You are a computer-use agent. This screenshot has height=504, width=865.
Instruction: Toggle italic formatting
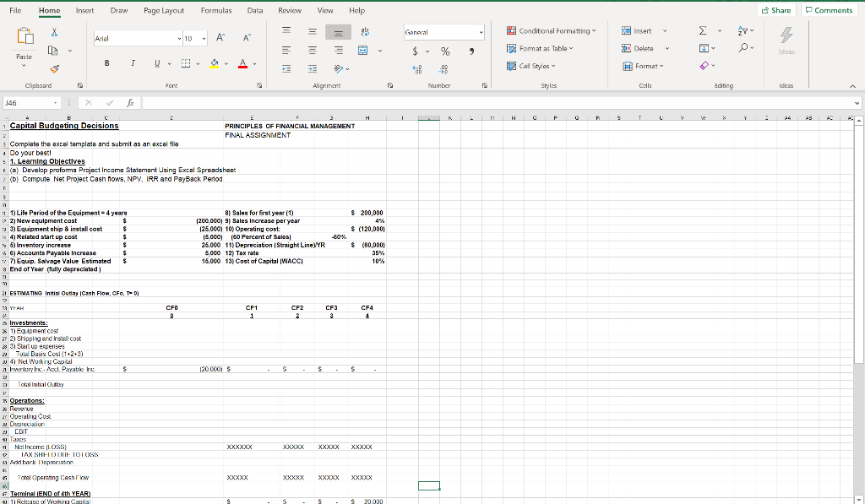pyautogui.click(x=132, y=62)
